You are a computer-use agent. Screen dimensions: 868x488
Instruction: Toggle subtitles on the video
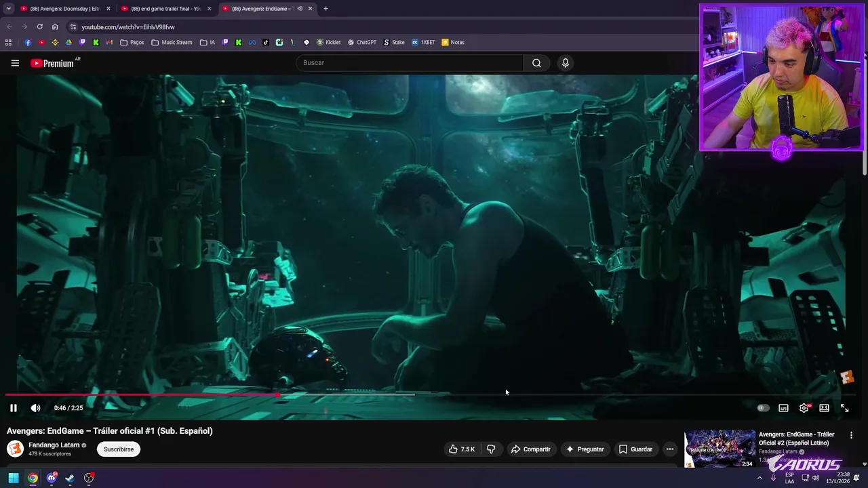tap(783, 408)
